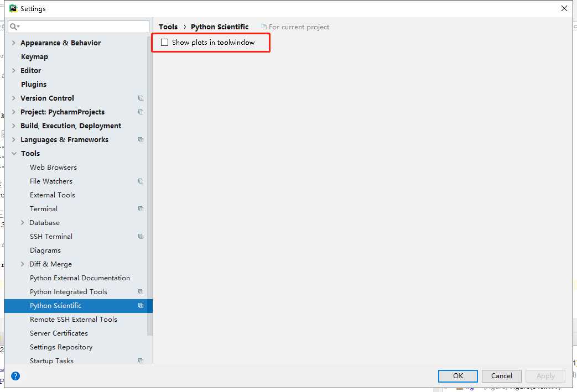Expand Appearance & Behavior section

[14, 43]
